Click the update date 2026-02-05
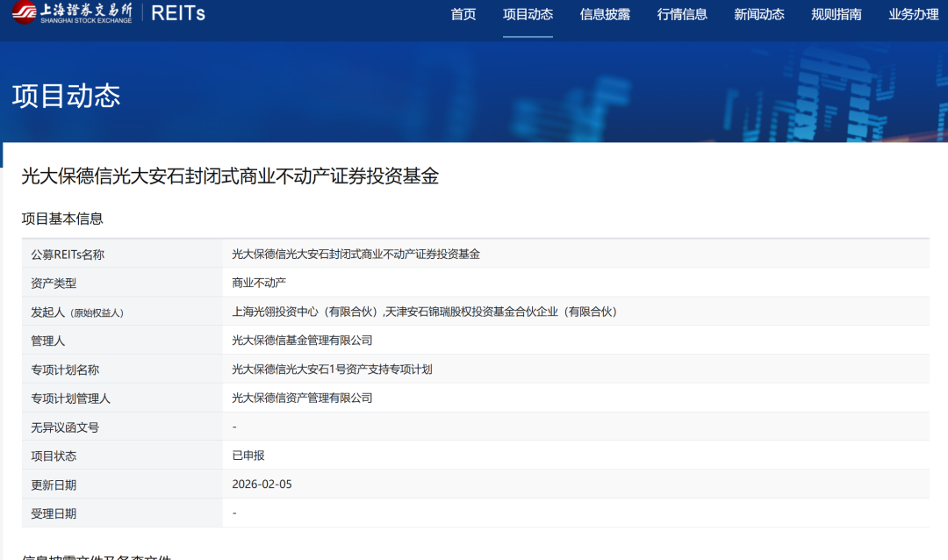 [x=262, y=485]
